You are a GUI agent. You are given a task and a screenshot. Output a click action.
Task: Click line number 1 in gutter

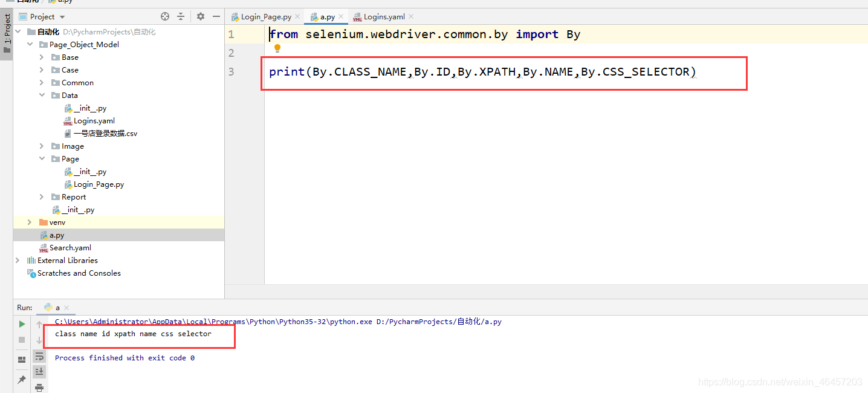231,34
